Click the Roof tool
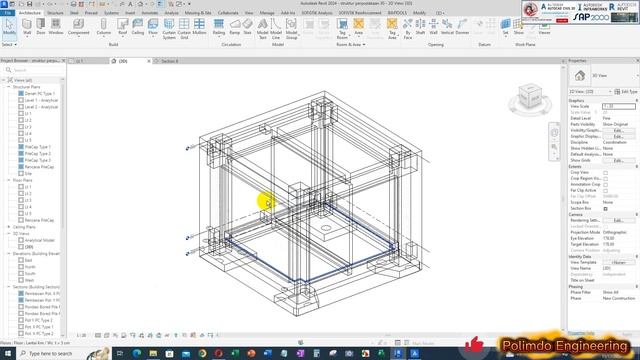640x360 pixels. (x=122, y=27)
